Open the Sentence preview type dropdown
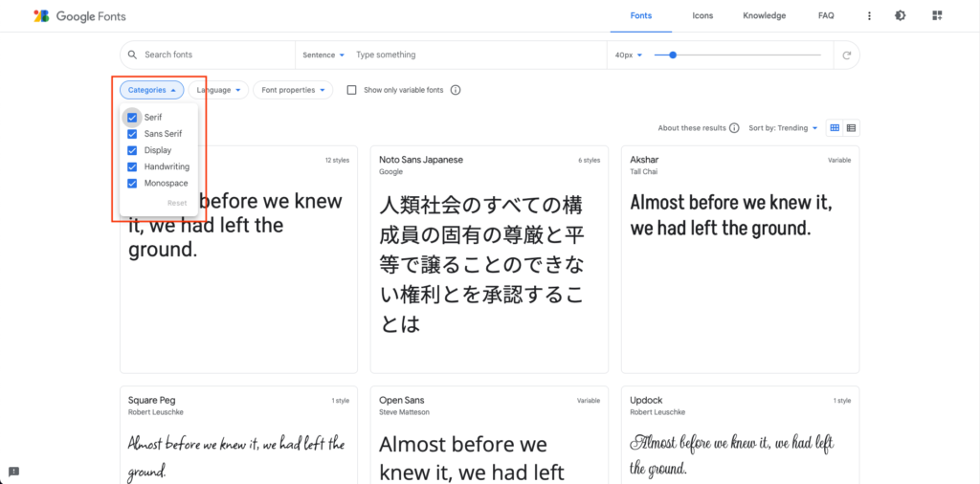This screenshot has width=980, height=484. pyautogui.click(x=323, y=55)
